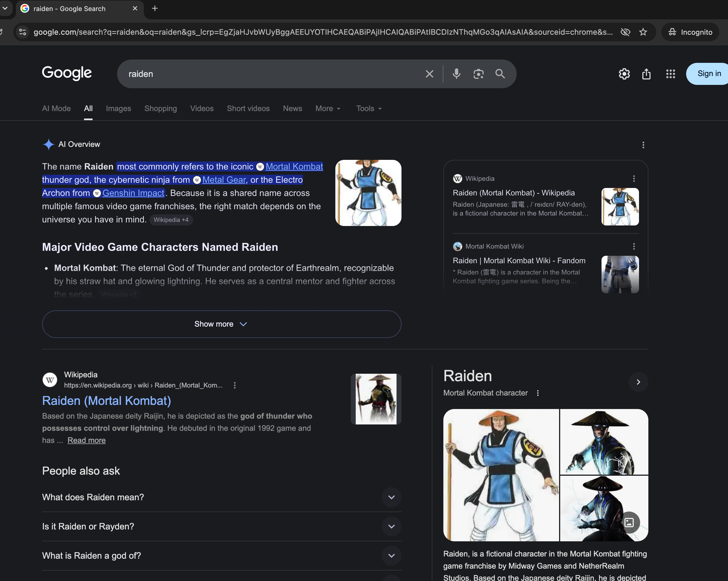728x581 pixels.
Task: Open Quick Settings gear icon
Action: (x=624, y=74)
